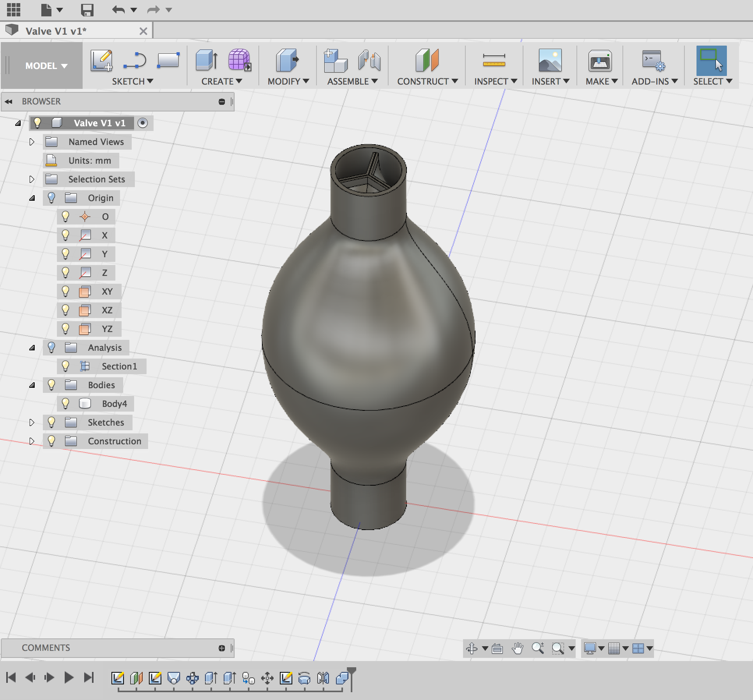Click the Save disk icon

[87, 10]
